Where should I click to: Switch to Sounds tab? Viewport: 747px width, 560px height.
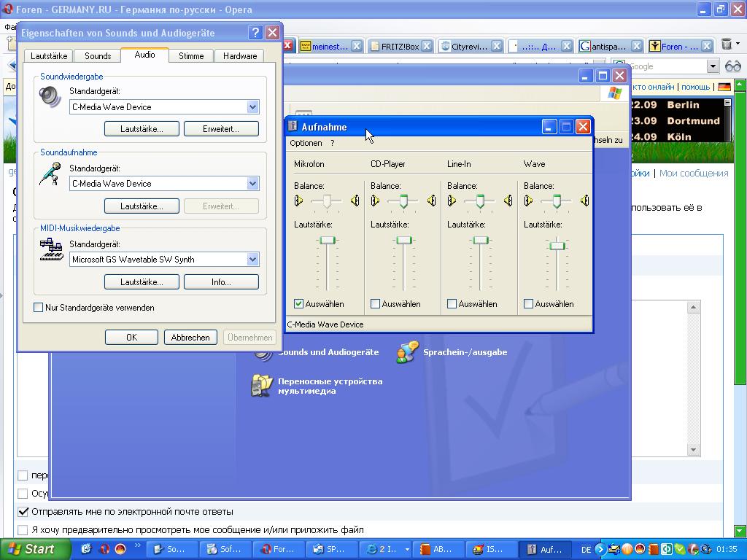98,56
